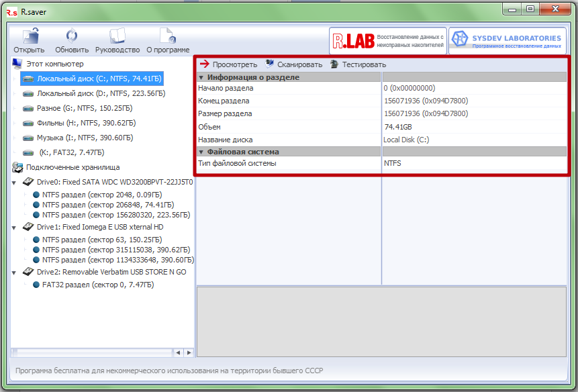Viewport: 578px width, 392px height.
Task: Click the drive icon beside Локальный диск D:
Action: click(28, 93)
